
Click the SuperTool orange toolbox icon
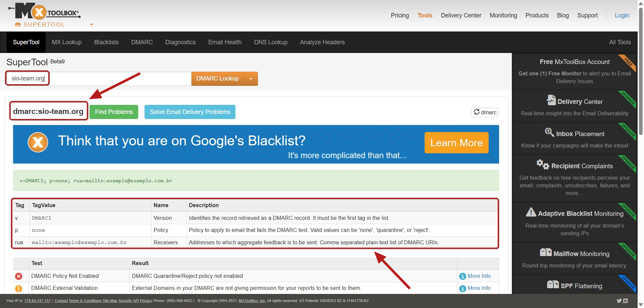point(18,24)
